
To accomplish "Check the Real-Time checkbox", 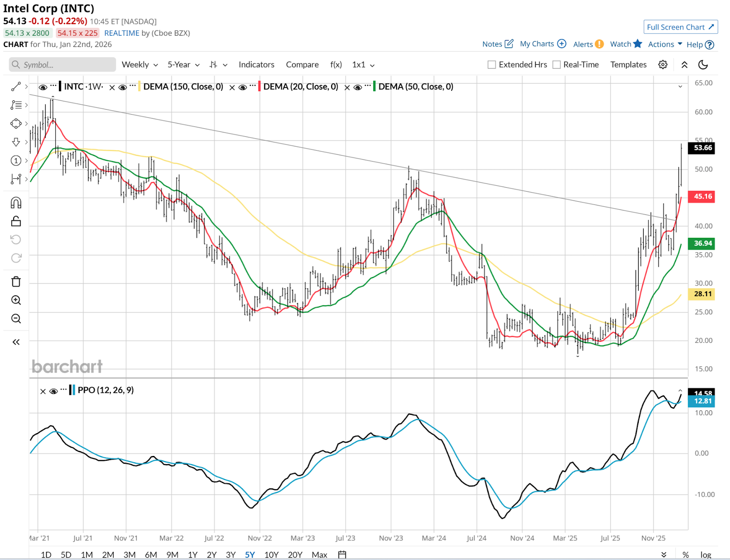I will [x=557, y=65].
